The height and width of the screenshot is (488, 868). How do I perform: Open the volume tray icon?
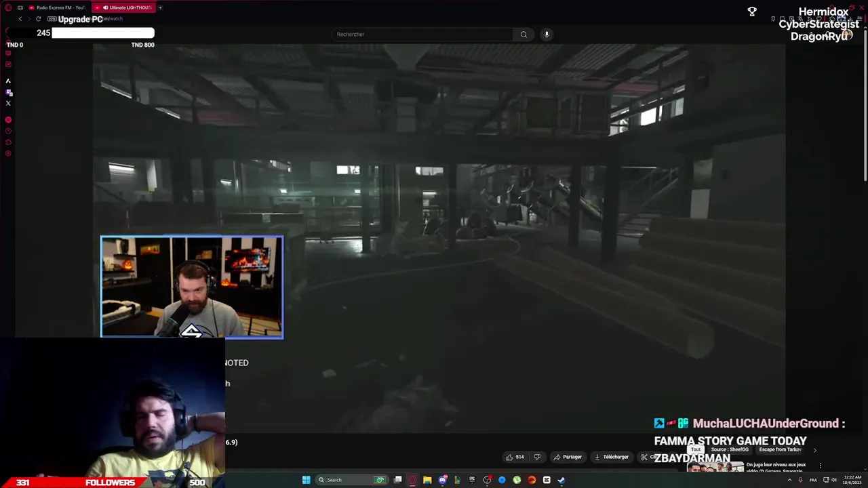coord(834,480)
